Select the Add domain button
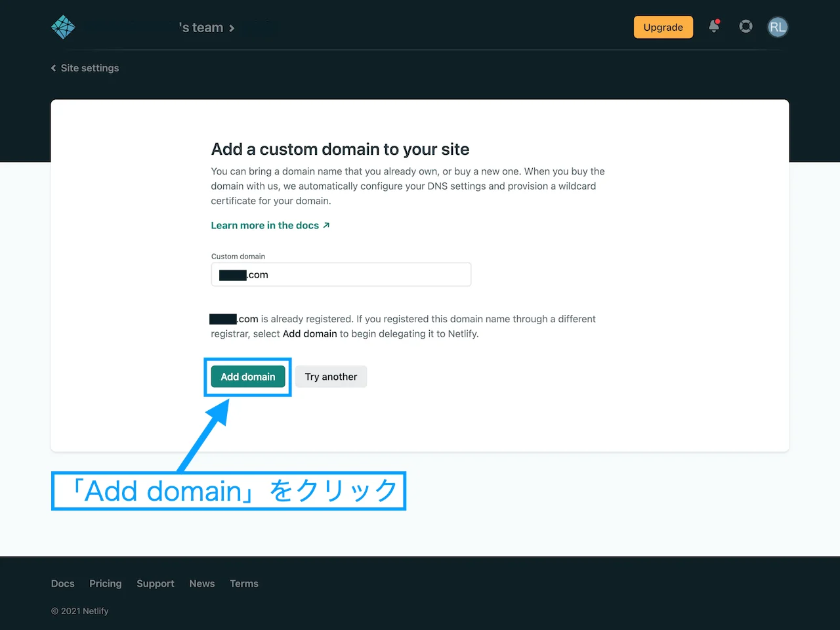This screenshot has height=630, width=840. pyautogui.click(x=247, y=377)
